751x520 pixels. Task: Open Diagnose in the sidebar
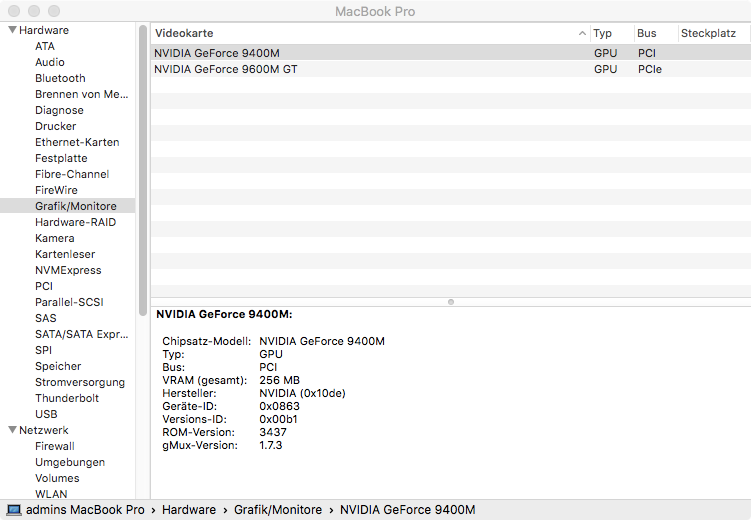59,110
